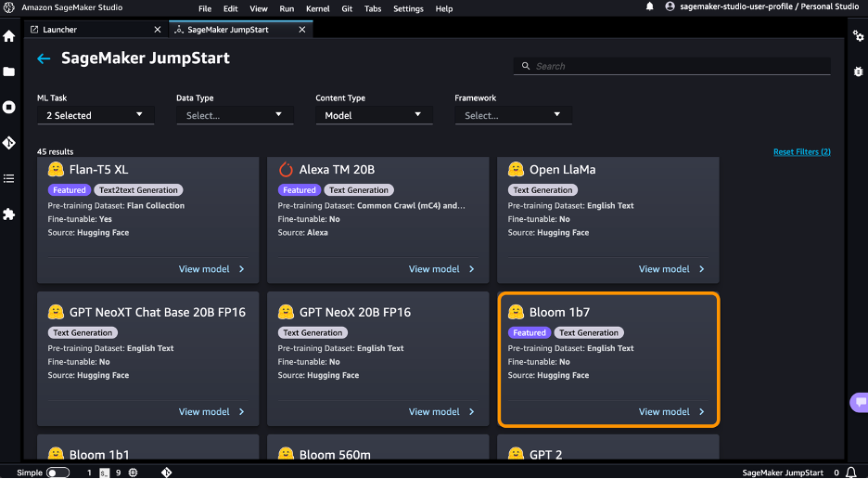Open the File Browser folder icon

click(9, 71)
